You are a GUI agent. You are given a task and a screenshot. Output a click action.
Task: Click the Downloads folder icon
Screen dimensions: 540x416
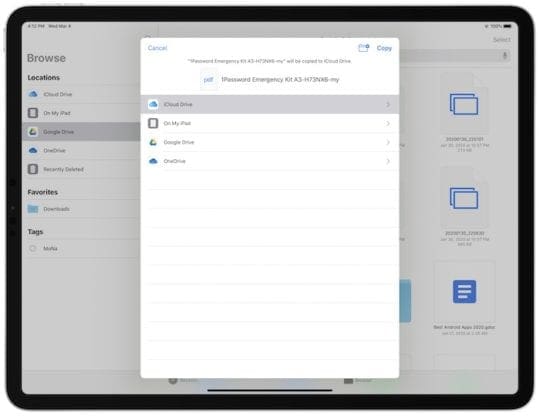(x=33, y=209)
